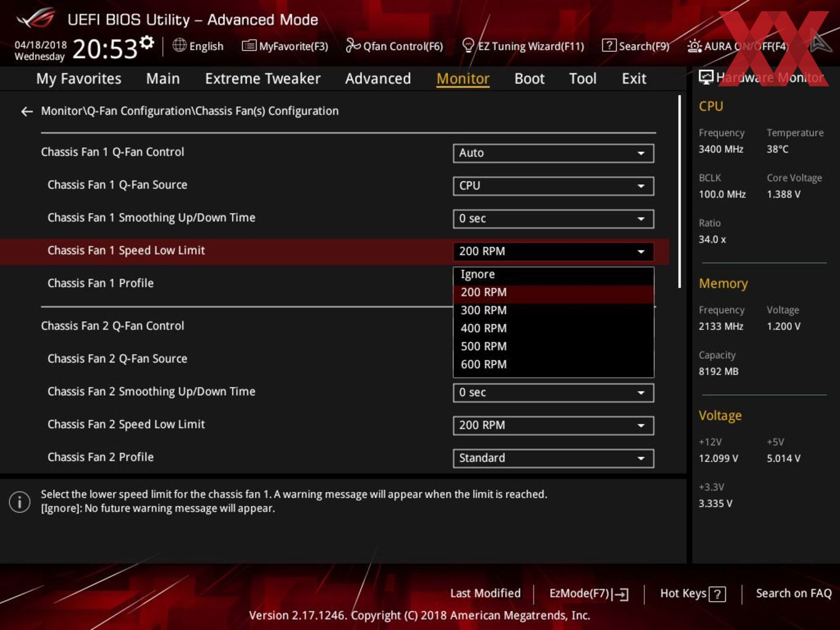This screenshot has height=630, width=840.
Task: Select Chassis Fan 2 Q-Fan Control label
Action: pyautogui.click(x=112, y=325)
